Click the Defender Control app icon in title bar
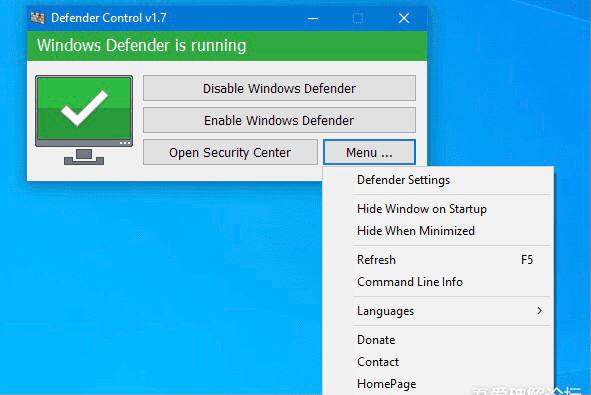 pos(37,18)
